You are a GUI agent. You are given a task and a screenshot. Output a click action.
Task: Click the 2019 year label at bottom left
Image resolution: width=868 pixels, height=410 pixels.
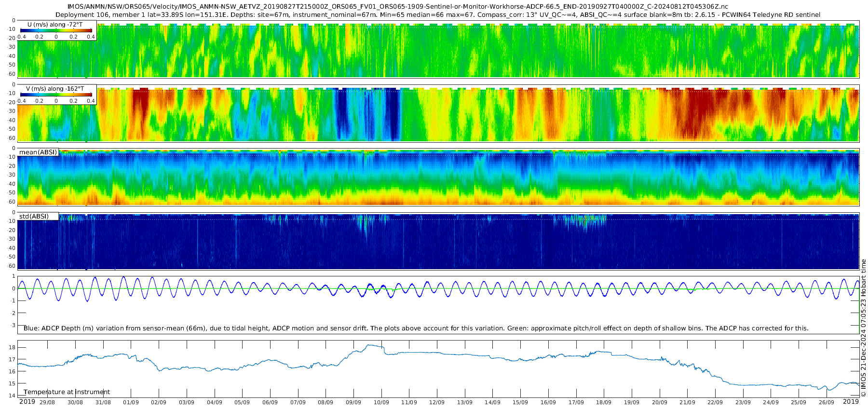pyautogui.click(x=27, y=402)
